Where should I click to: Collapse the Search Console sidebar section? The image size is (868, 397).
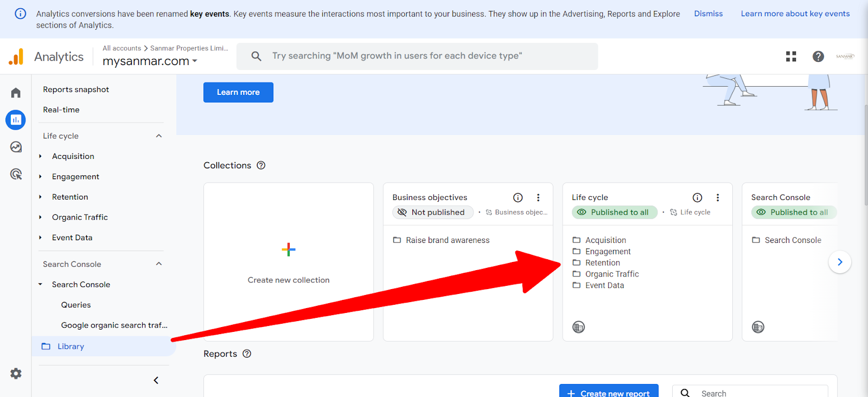click(159, 264)
